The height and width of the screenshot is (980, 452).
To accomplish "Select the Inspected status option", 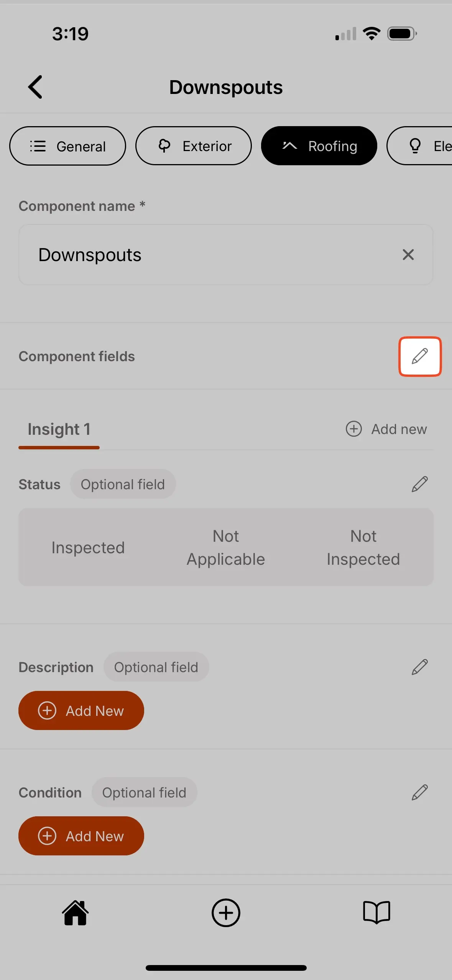I will tap(88, 547).
